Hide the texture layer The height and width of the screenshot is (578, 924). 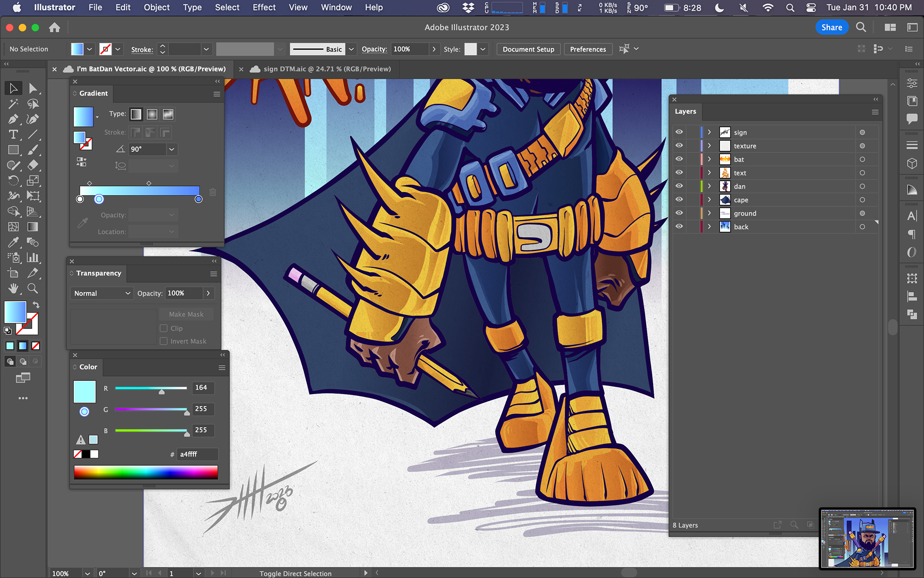click(x=679, y=145)
